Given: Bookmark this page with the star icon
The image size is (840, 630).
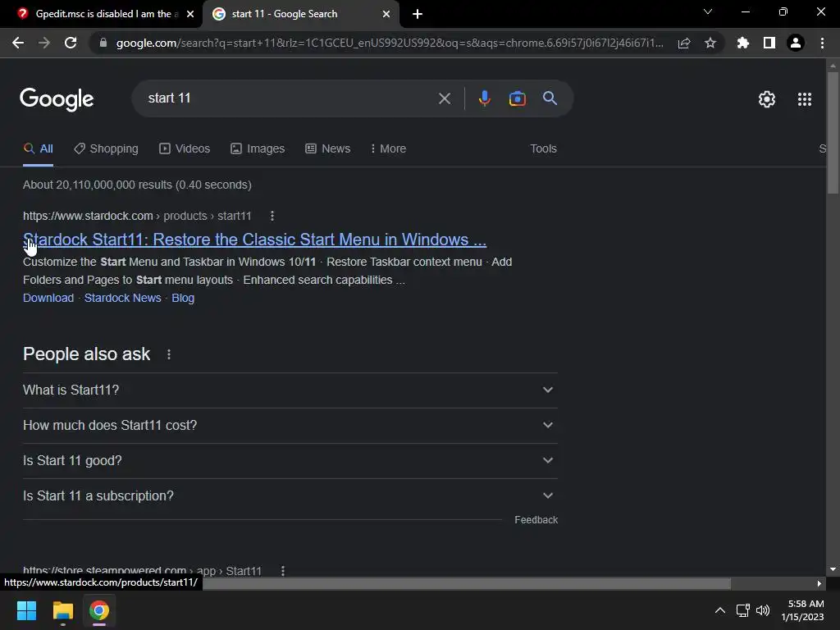Looking at the screenshot, I should click(x=710, y=43).
